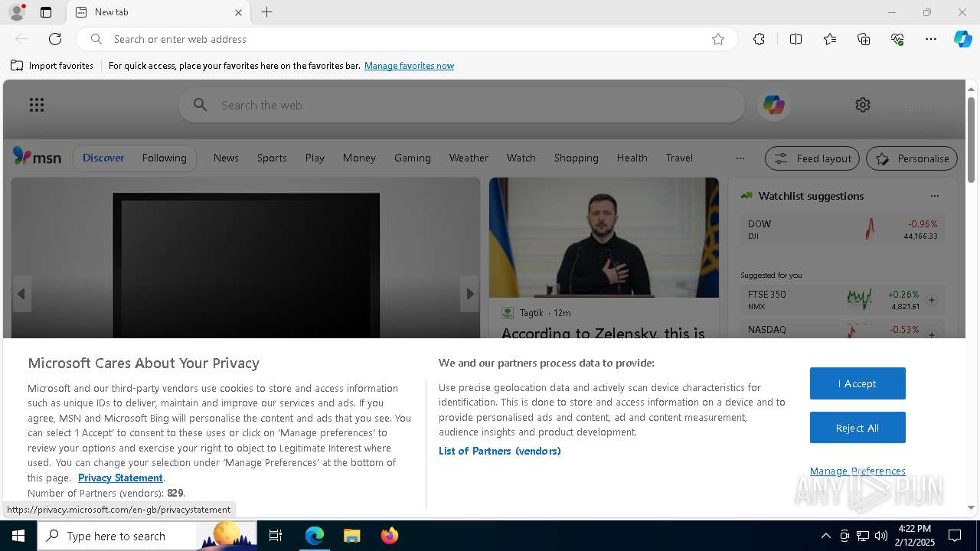The height and width of the screenshot is (551, 980).
Task: Click Reject All button
Action: (x=857, y=428)
